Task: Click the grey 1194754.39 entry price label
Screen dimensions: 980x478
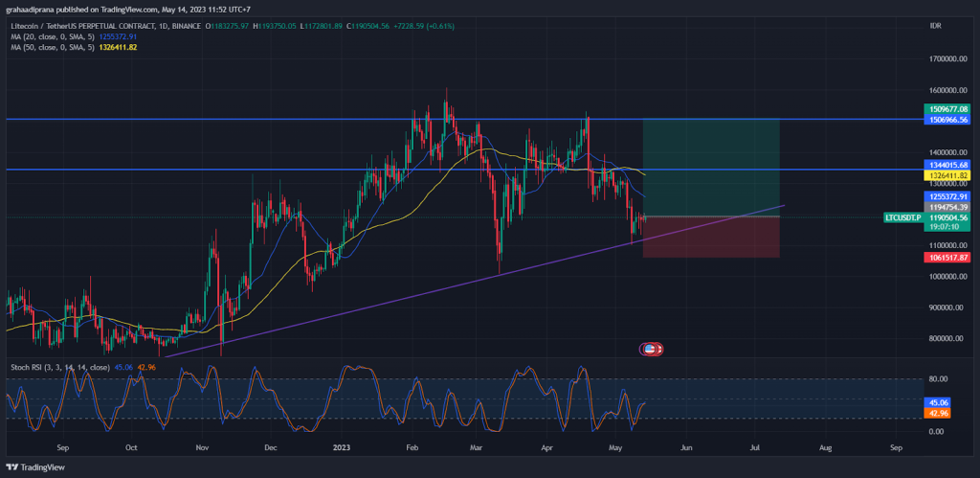Action: [x=947, y=207]
